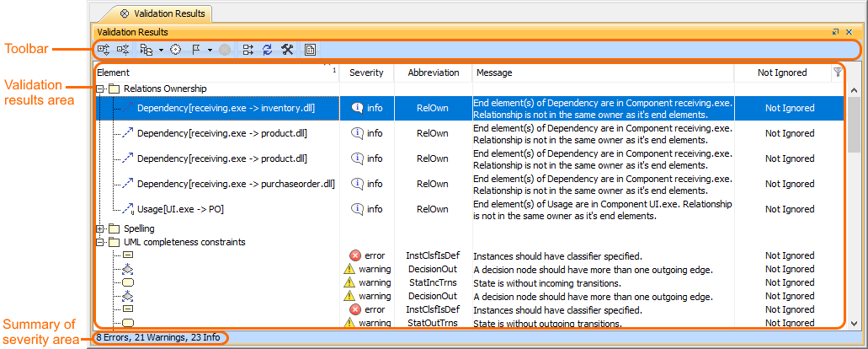
Task: Click the double-arrow navigate toolbar icon
Action: coord(248,51)
